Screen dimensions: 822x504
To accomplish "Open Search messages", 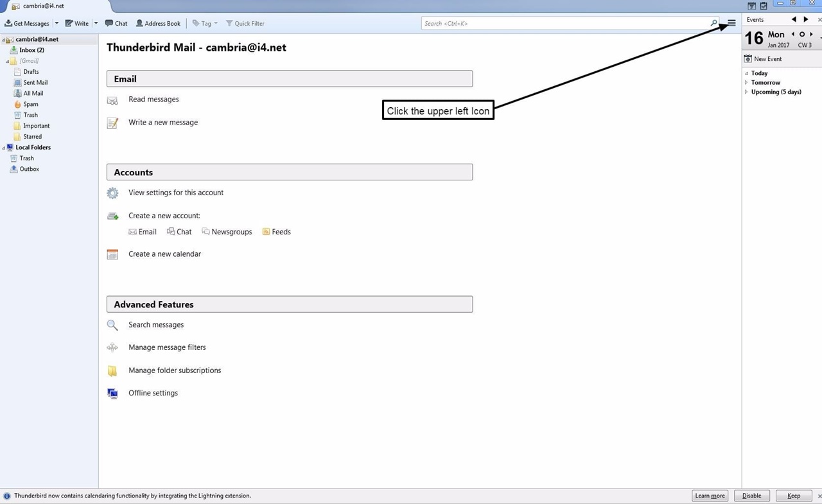I will pos(156,325).
